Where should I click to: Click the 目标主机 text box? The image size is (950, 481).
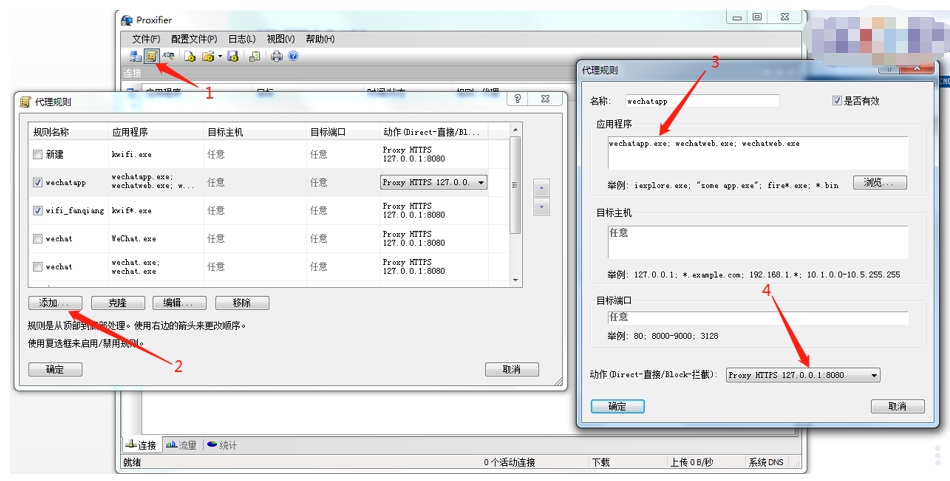click(x=758, y=242)
